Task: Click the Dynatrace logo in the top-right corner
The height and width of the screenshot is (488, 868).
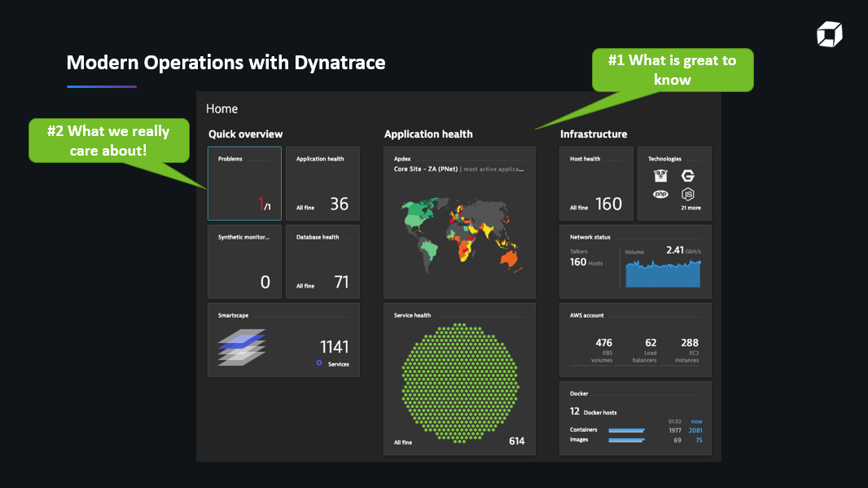Action: 830,34
